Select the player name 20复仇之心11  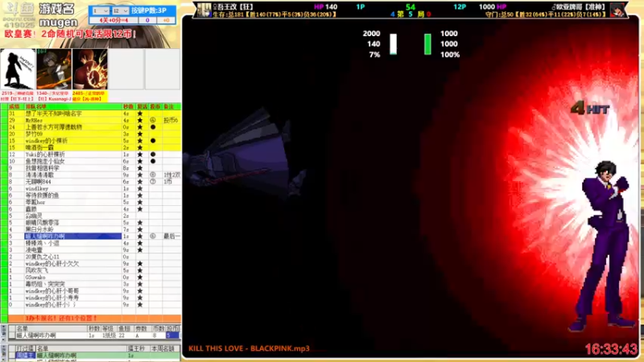42,257
